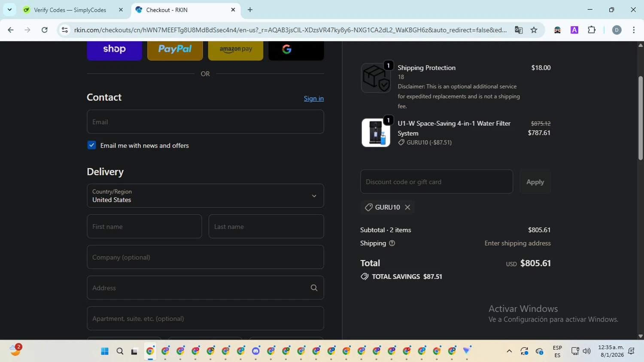Focus the rkin.com address bar URL
This screenshot has height=362, width=644.
tap(290, 30)
